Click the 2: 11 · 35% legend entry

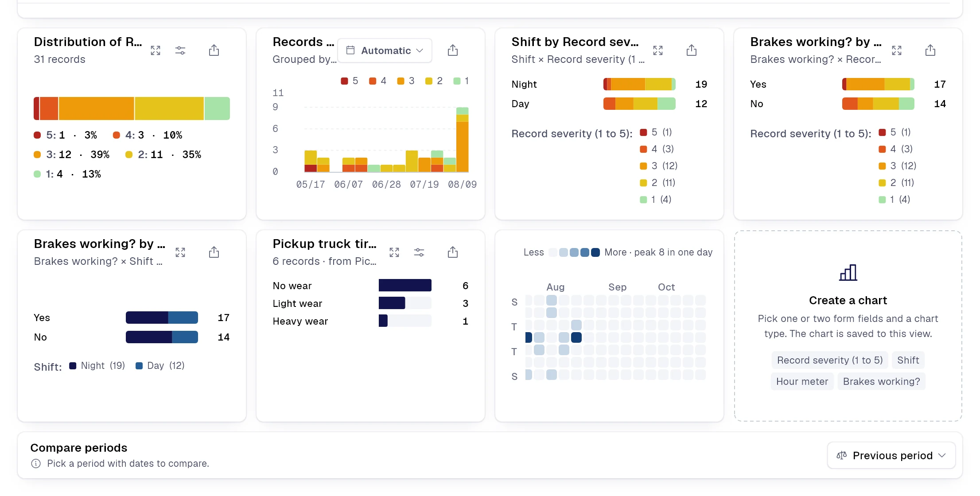click(x=163, y=155)
